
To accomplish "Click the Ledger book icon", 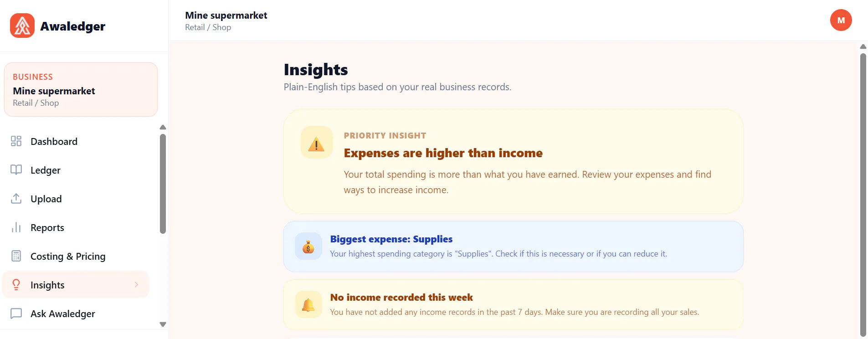I will (x=16, y=170).
